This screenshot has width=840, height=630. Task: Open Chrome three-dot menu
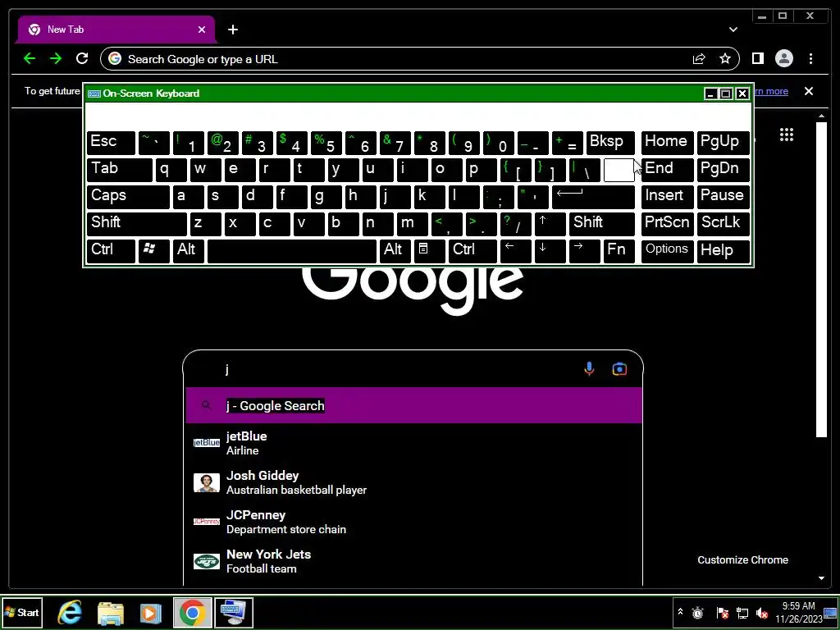pos(810,58)
